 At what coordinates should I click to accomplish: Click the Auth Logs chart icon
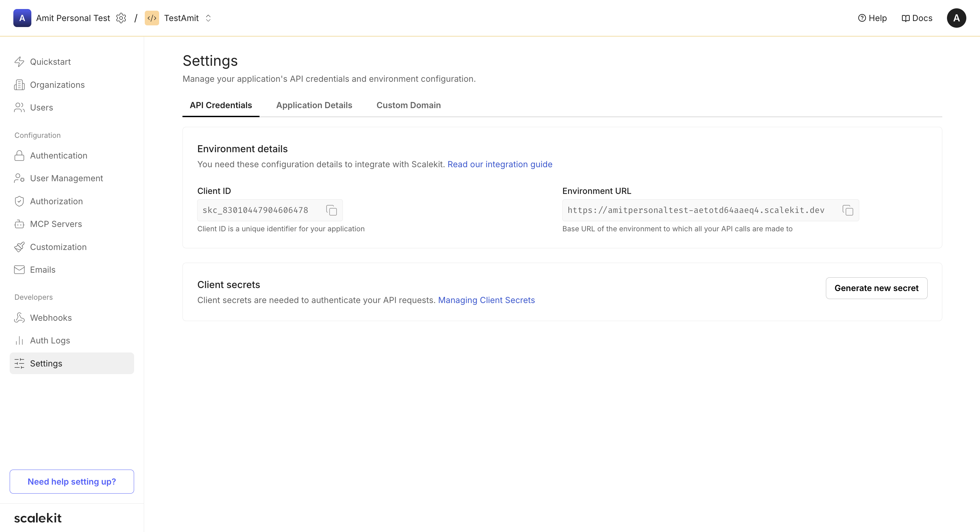pyautogui.click(x=19, y=340)
